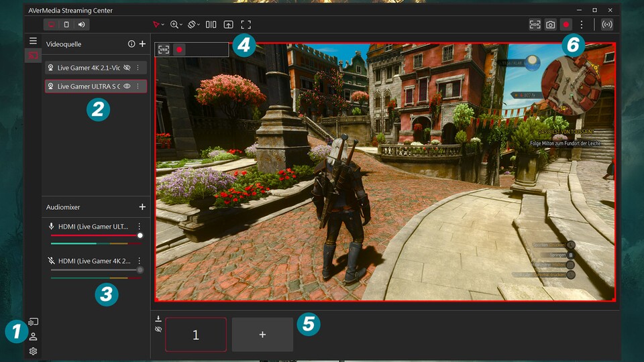Open the three-dot menu beside the record button
This screenshot has width=644, height=362.
click(582, 25)
